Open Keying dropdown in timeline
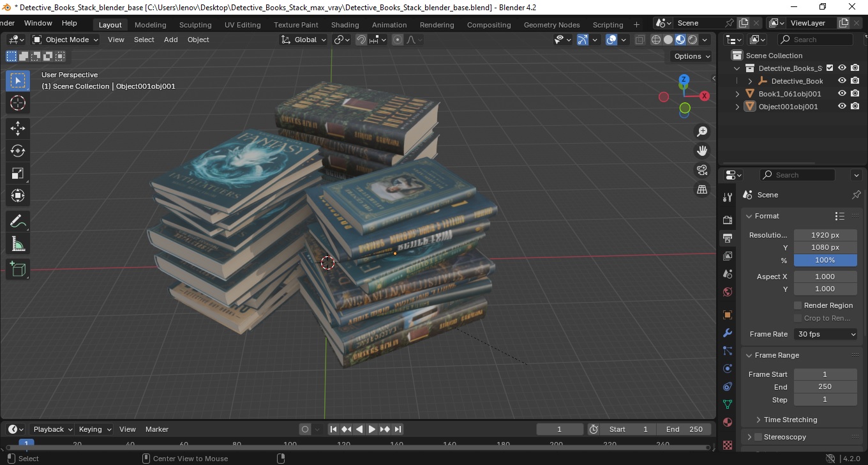 click(94, 429)
